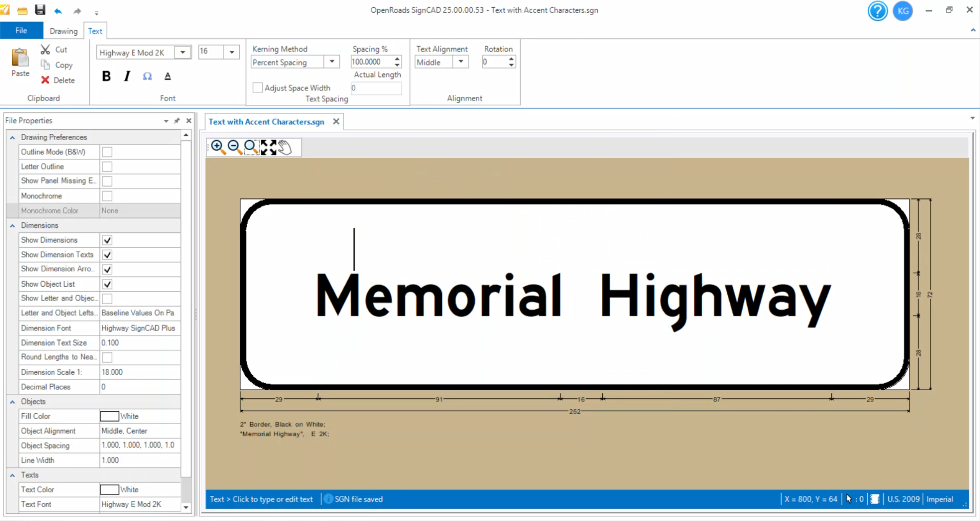Click the Zoom In magnifier tool
This screenshot has width=980, height=521.
pyautogui.click(x=217, y=147)
